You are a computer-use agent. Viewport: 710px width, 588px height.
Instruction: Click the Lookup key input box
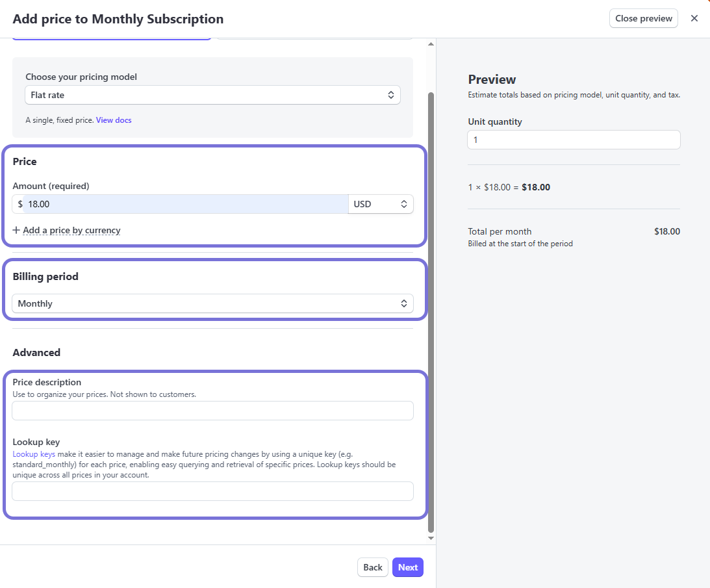pos(212,491)
